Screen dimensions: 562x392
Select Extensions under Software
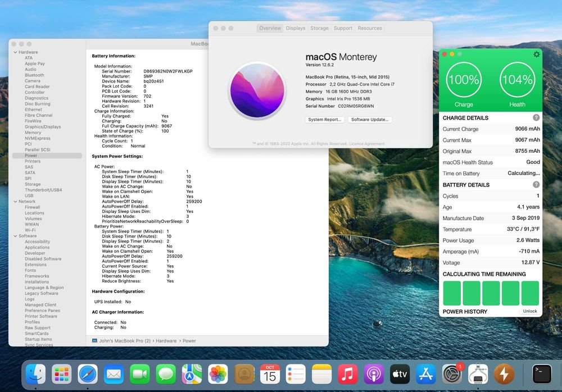click(36, 265)
